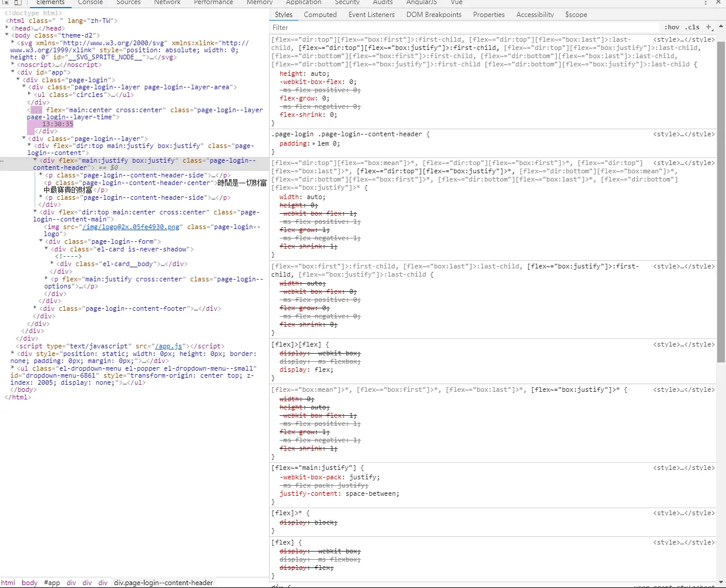The image size is (726, 588).
Task: Expand the ul class circles node
Action: click(30, 95)
